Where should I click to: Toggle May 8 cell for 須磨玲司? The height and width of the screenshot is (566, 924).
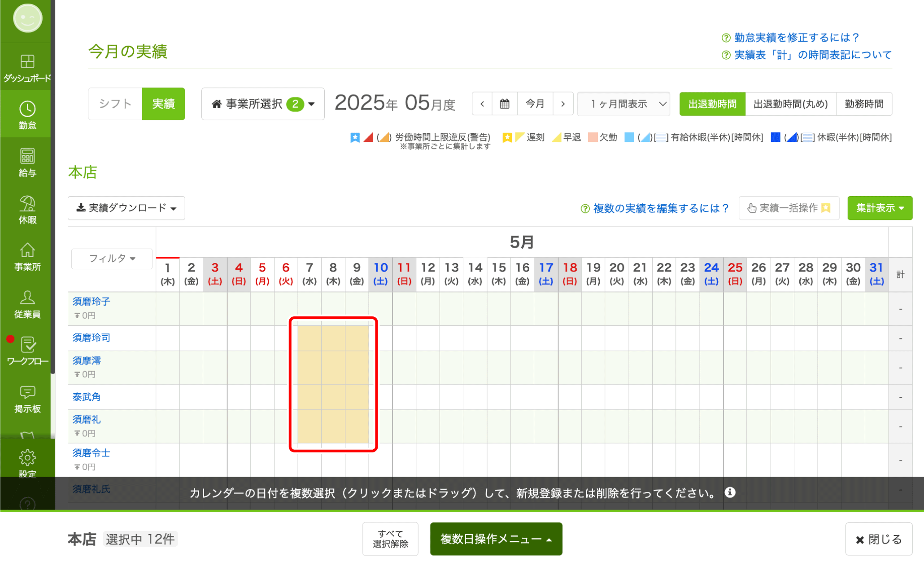pos(333,338)
